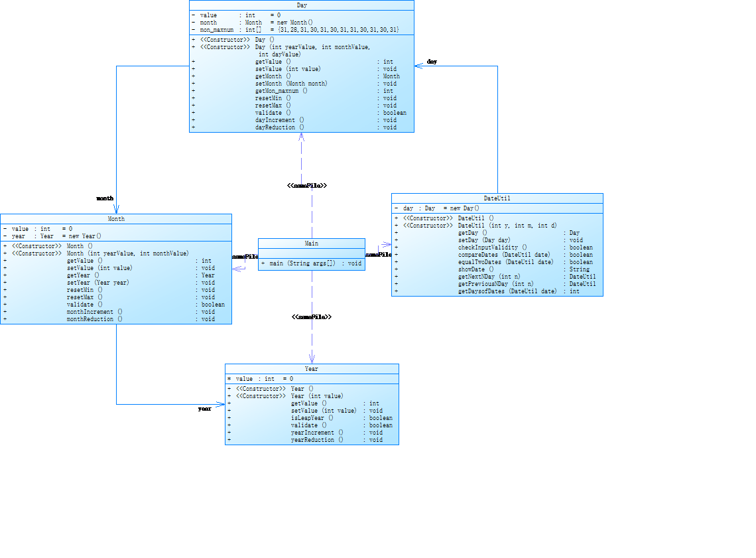756x558 pixels.
Task: Click checkInputValidity () in DateUtil
Action: tap(493, 247)
